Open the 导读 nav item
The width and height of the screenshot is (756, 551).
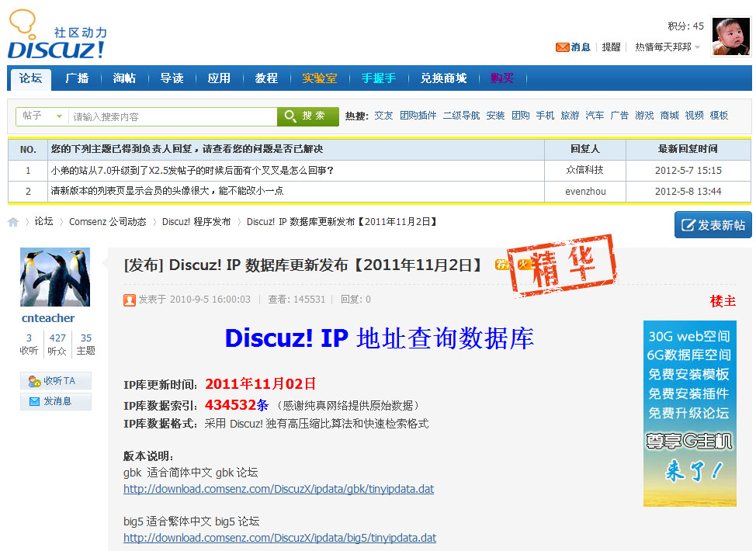[172, 78]
